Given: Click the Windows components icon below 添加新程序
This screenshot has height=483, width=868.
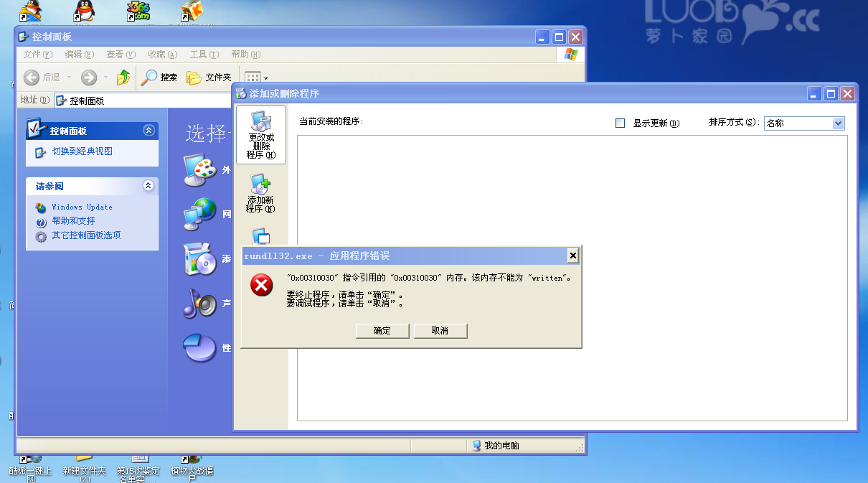Looking at the screenshot, I should (x=260, y=236).
